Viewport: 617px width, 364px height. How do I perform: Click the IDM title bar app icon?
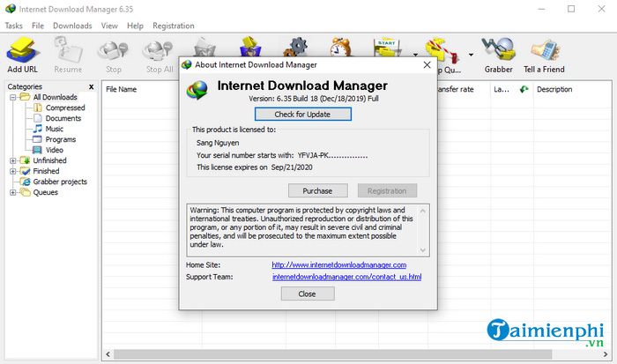click(11, 9)
